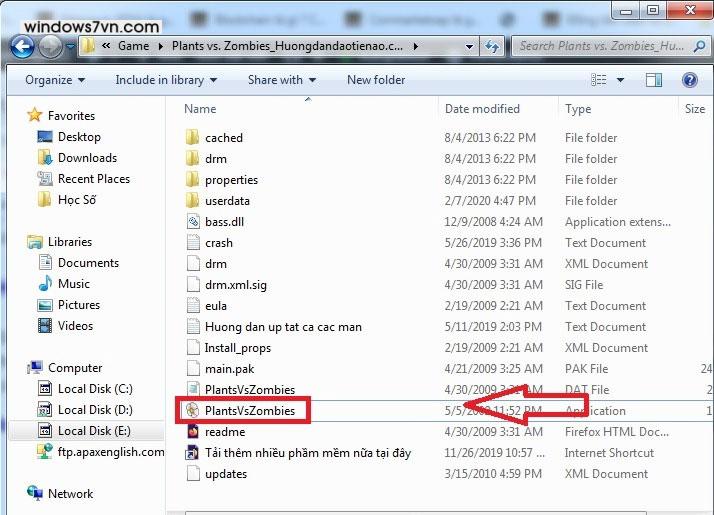
Task: Open the userdata folder
Action: (227, 201)
